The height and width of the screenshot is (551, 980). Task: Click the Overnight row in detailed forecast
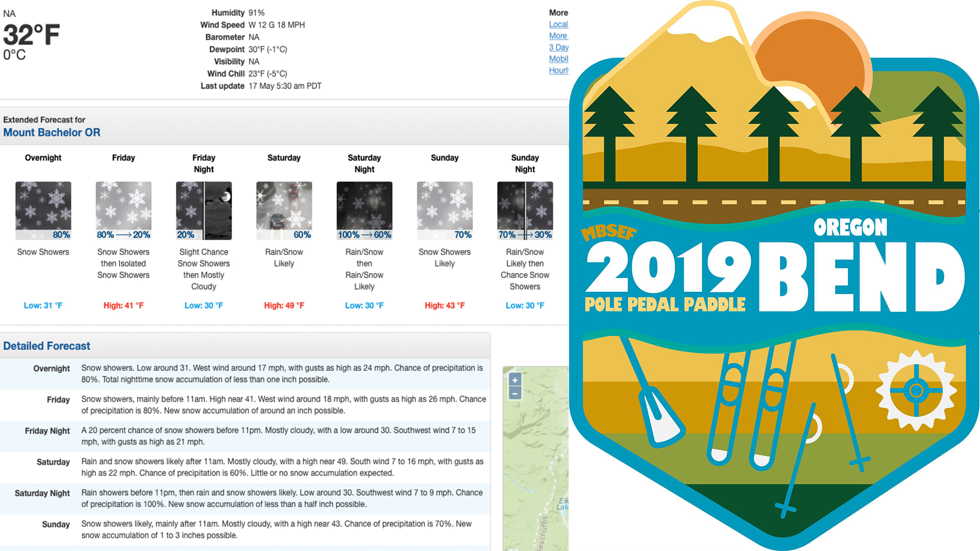[245, 374]
